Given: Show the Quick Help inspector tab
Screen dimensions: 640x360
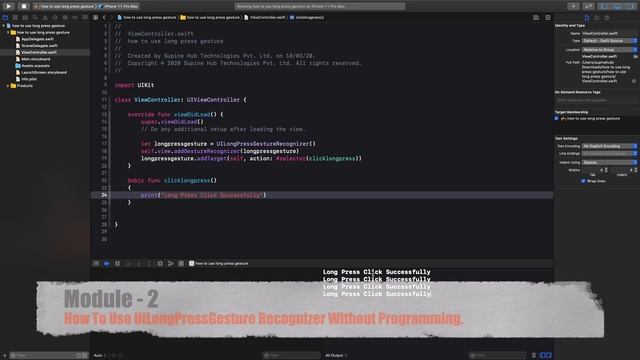Looking at the screenshot, I should point(607,18).
